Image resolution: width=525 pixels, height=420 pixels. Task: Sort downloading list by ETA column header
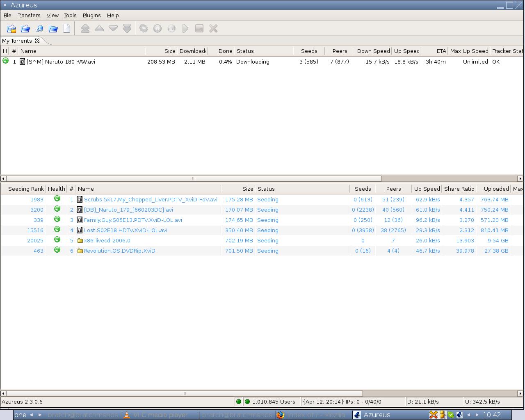coord(434,51)
